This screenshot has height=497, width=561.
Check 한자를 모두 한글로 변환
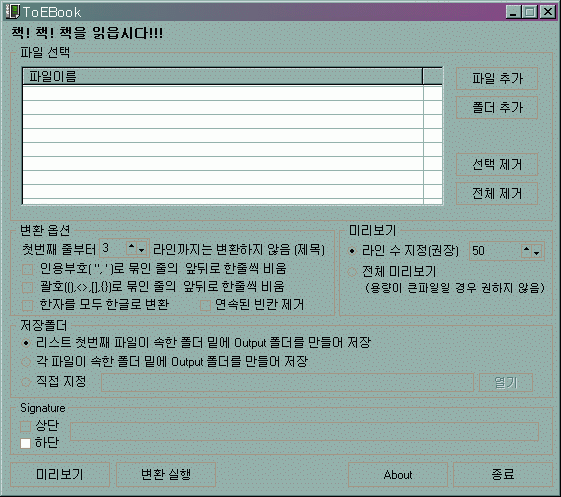click(28, 305)
